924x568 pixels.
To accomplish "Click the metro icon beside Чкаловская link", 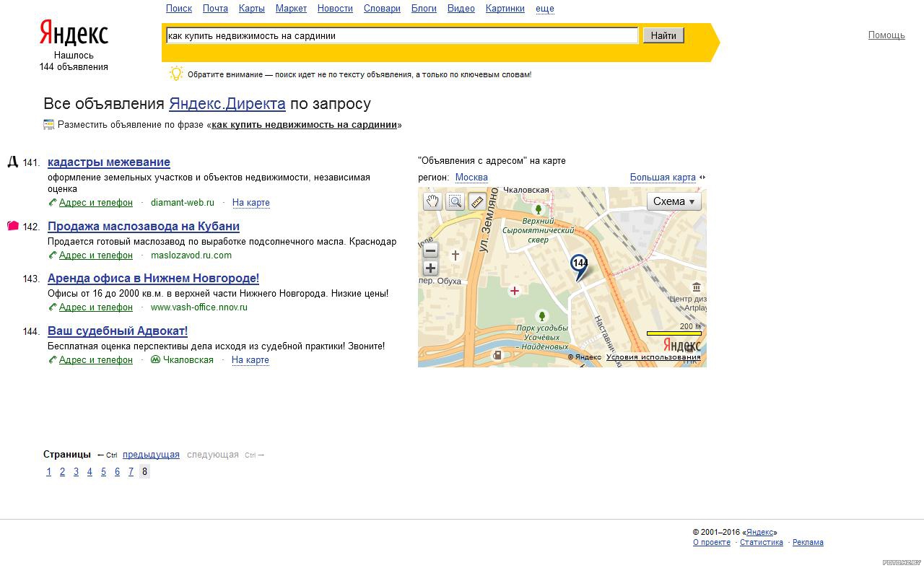I will click(x=155, y=359).
